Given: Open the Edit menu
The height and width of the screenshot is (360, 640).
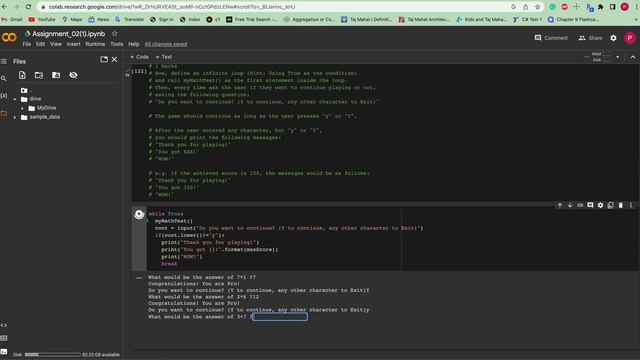Looking at the screenshot, I should pos(40,44).
